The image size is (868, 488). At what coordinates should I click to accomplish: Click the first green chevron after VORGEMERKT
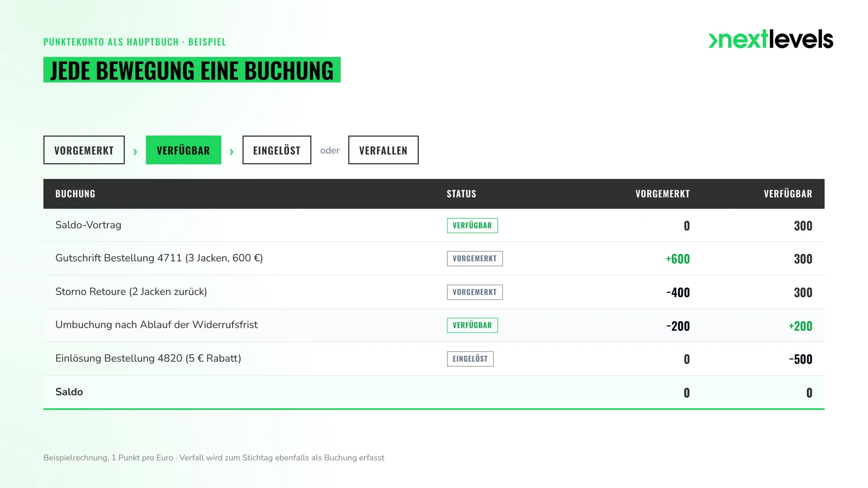tap(135, 152)
